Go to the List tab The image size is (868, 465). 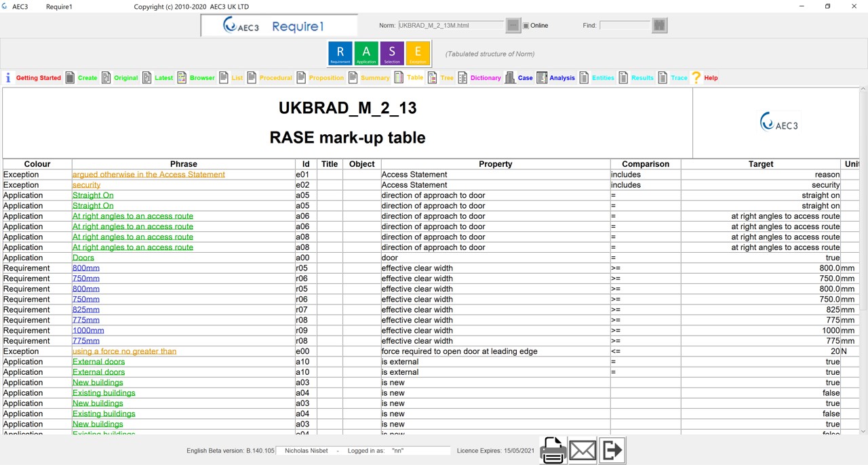pos(237,78)
